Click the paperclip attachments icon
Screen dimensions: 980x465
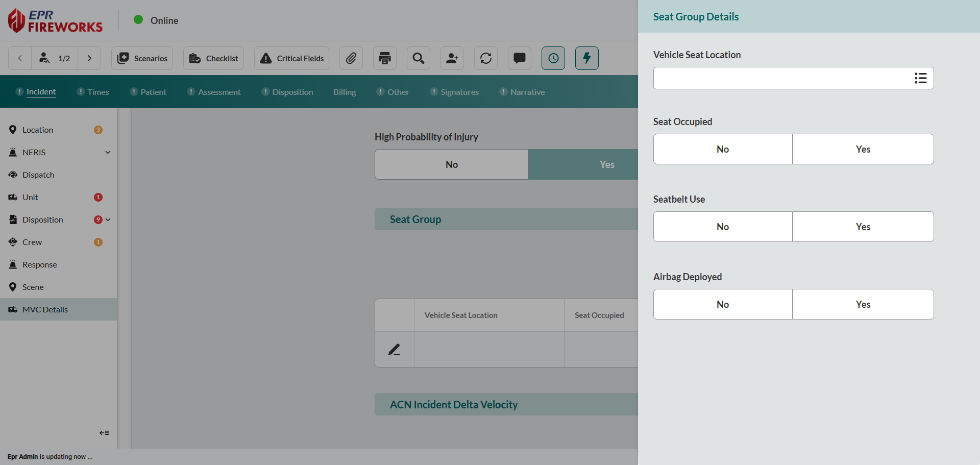tap(351, 58)
